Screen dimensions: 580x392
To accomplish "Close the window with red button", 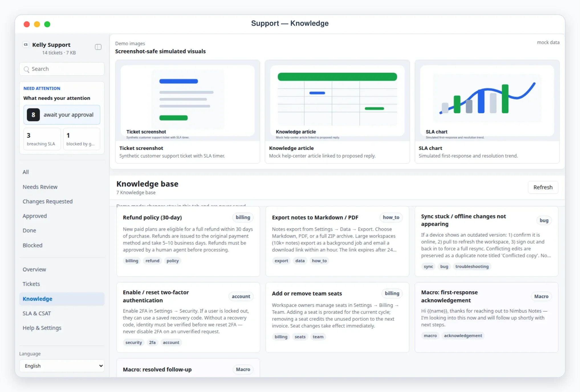I will (27, 24).
